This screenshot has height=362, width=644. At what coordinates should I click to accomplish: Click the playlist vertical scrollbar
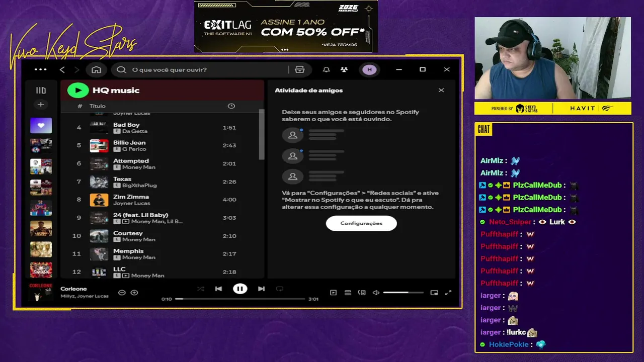click(x=261, y=134)
